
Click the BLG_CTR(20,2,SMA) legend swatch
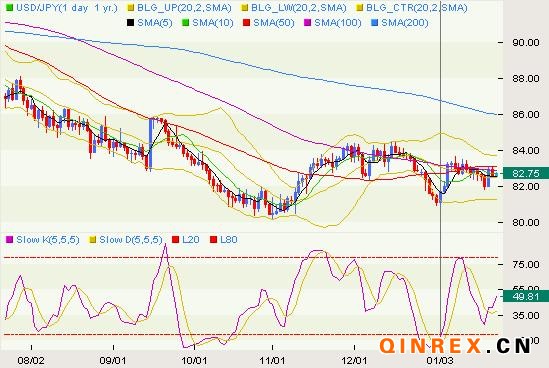(x=359, y=7)
